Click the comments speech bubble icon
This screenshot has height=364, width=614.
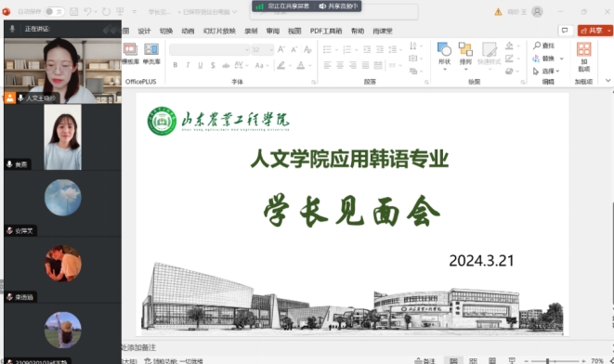coord(565,31)
